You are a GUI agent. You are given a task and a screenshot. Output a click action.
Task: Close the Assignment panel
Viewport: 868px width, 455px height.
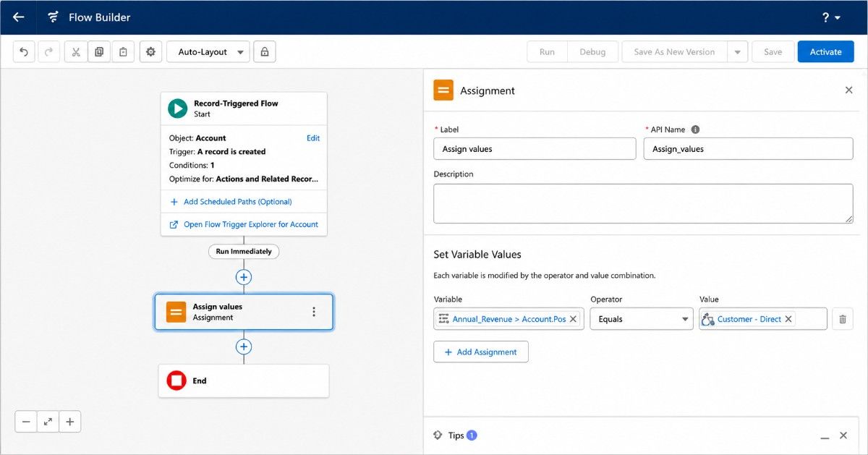coord(848,90)
